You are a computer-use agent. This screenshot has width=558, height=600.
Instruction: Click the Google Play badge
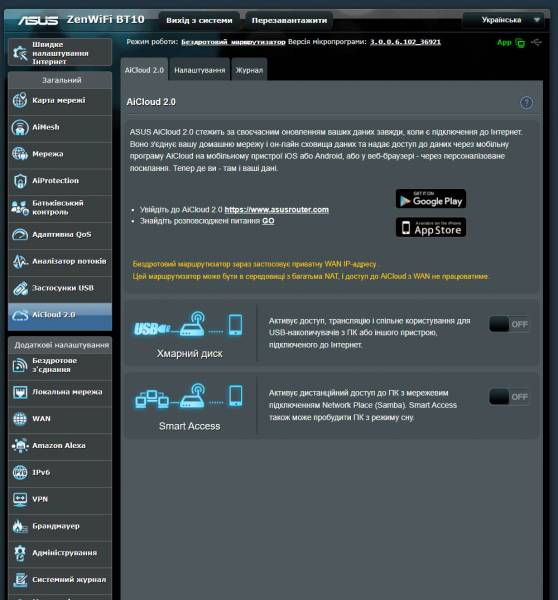pyautogui.click(x=431, y=199)
